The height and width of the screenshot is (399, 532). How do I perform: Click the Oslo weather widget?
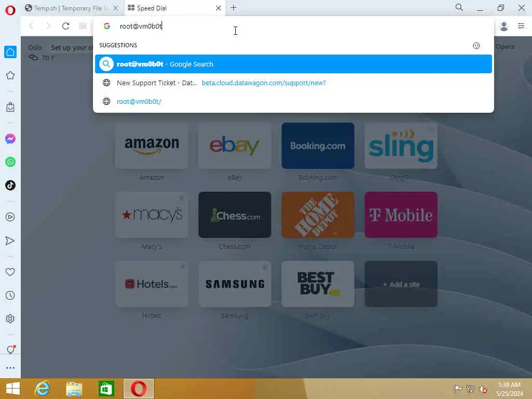pyautogui.click(x=41, y=52)
